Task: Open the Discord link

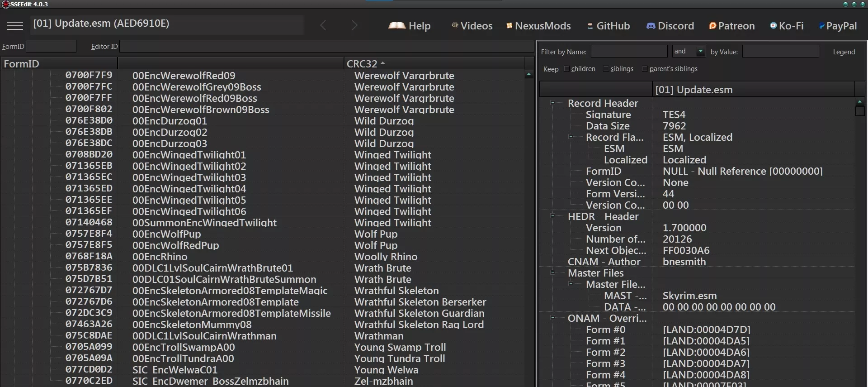Action: 670,26
